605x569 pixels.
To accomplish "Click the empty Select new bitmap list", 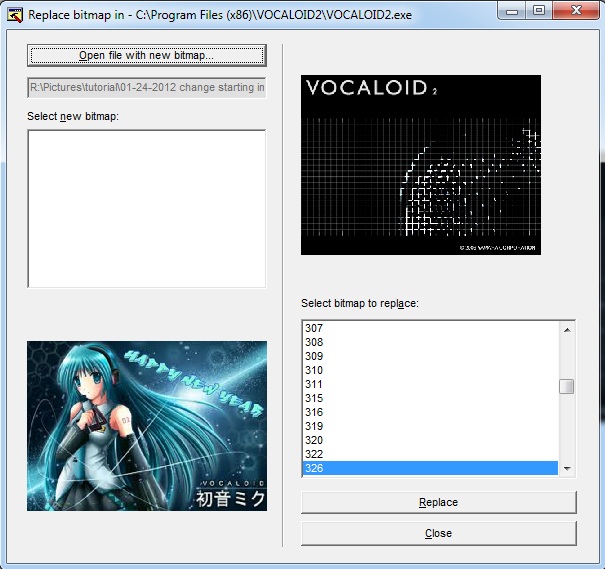I will tap(147, 209).
